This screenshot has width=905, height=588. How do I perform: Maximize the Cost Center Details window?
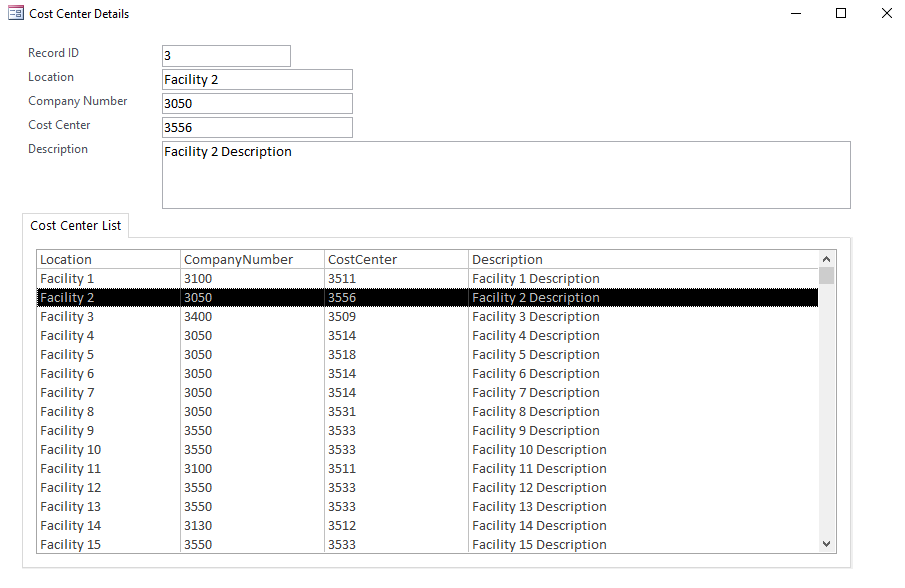841,14
